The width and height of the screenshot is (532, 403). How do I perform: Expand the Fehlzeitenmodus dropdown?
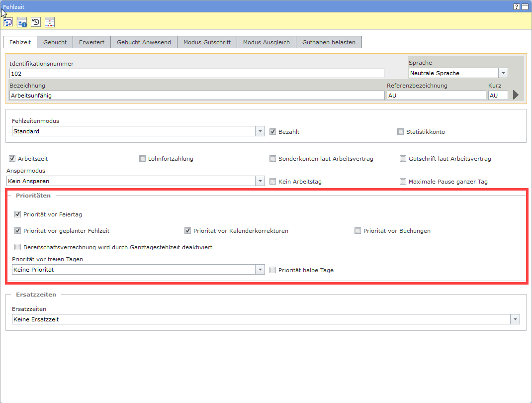coord(260,131)
